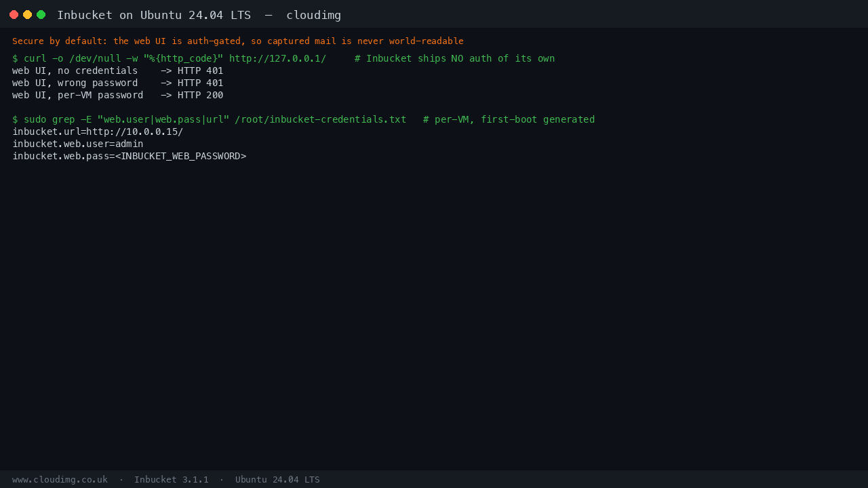Click 'Ubuntu 24.04 LTS' in the footer bar

pyautogui.click(x=277, y=480)
